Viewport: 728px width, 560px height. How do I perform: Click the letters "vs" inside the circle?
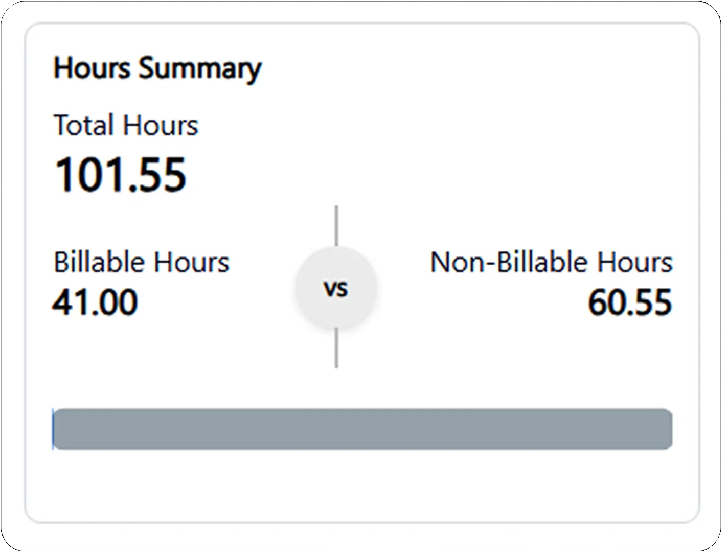tap(336, 289)
